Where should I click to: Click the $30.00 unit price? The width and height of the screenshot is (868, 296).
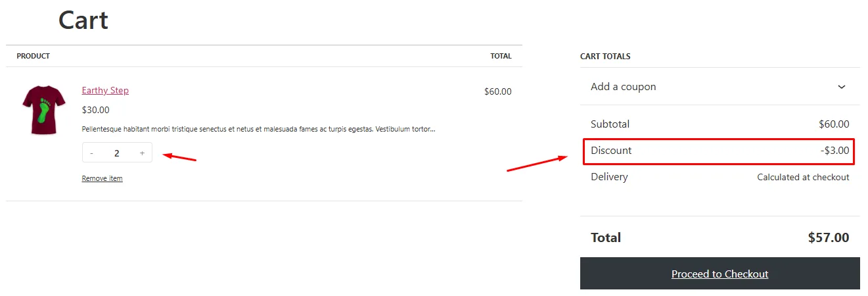pos(96,110)
